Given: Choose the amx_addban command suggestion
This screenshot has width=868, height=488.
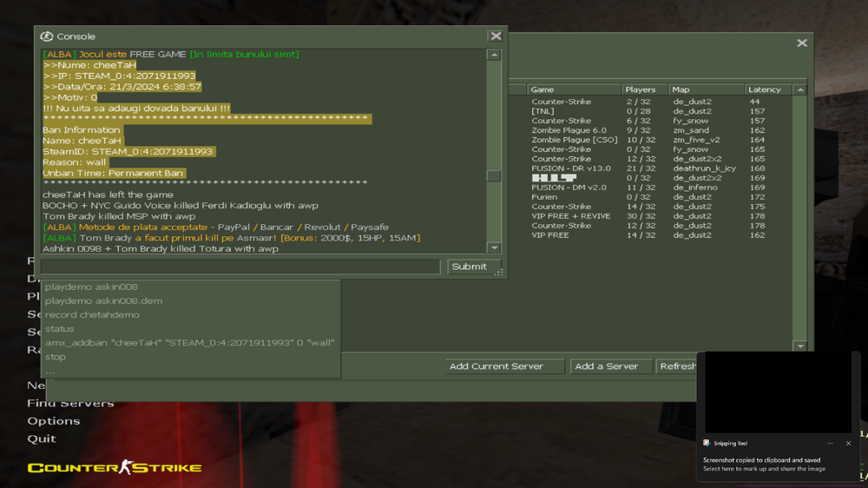Looking at the screenshot, I should point(189,343).
